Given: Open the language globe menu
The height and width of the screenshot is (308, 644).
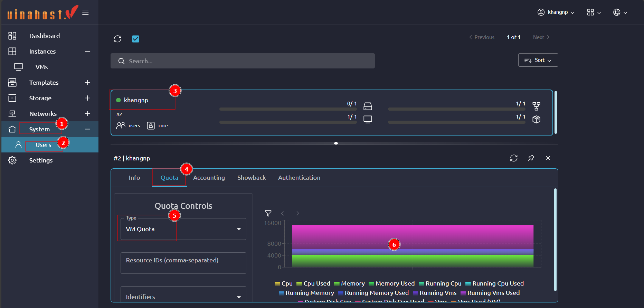Looking at the screenshot, I should 620,12.
